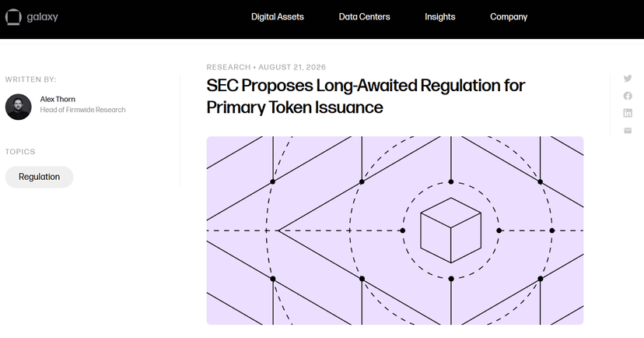
Task: Click the TOPICS section label
Action: [20, 152]
